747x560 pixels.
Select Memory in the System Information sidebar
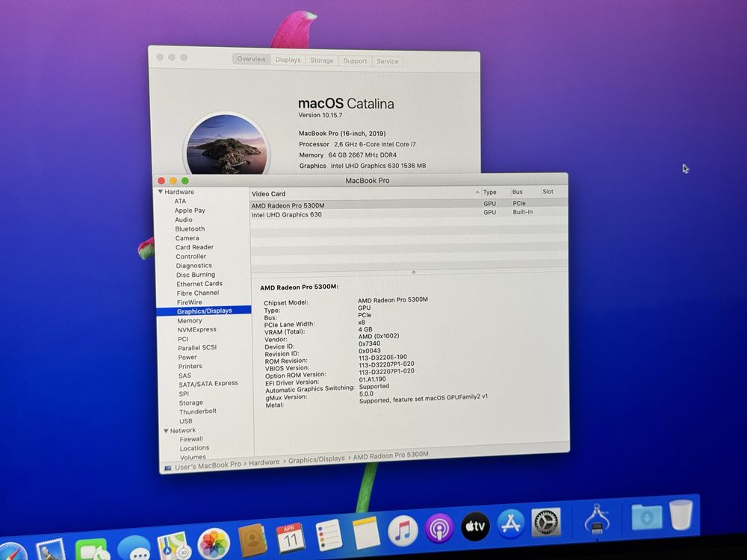190,320
